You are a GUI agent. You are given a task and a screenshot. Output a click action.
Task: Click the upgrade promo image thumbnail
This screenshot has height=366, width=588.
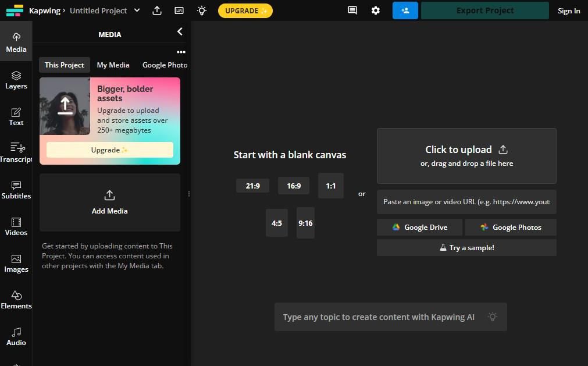pos(65,106)
